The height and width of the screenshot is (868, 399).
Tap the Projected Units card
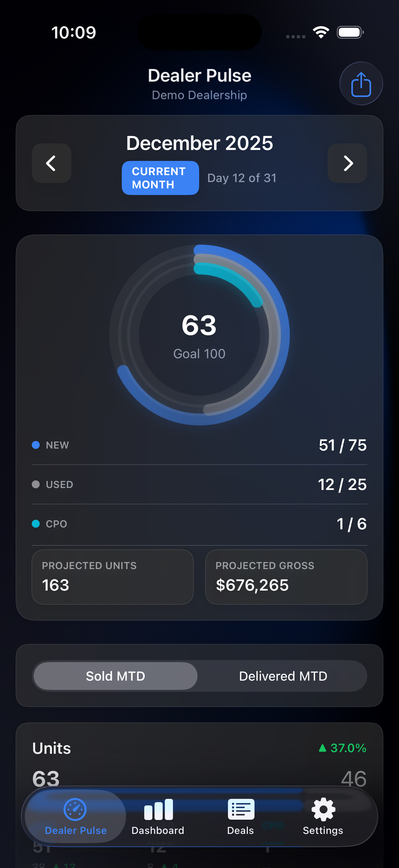coord(112,576)
